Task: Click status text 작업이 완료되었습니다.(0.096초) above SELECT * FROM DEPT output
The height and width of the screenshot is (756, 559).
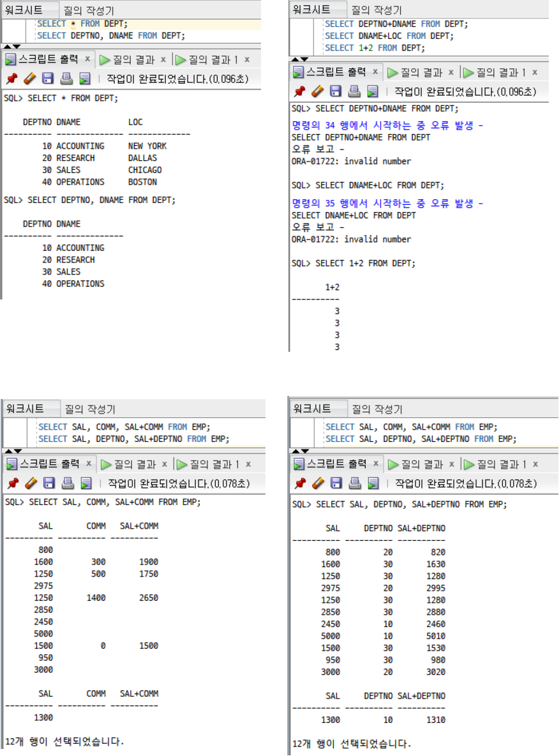Action: coord(177,79)
